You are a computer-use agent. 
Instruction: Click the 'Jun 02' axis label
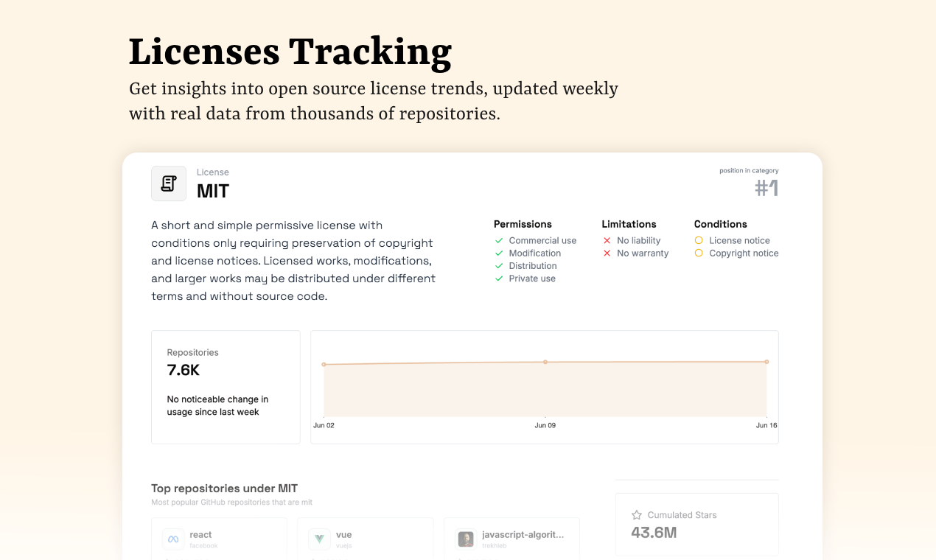pos(324,425)
